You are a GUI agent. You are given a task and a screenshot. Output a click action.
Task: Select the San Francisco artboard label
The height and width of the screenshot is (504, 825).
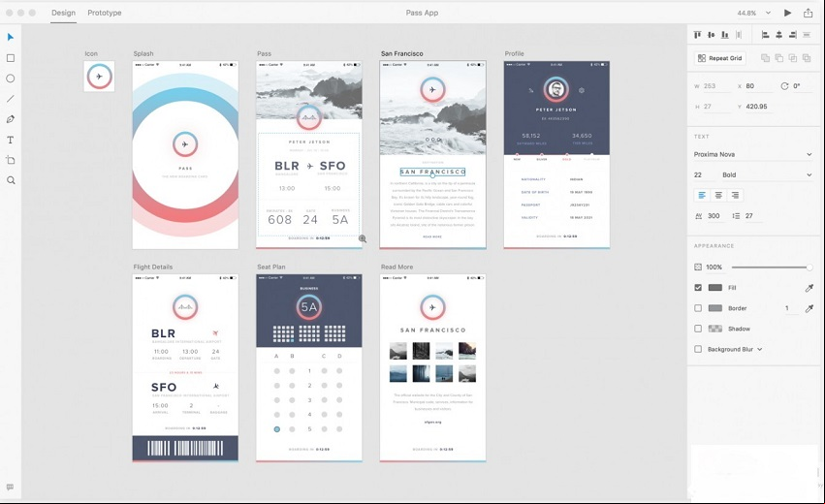(402, 53)
